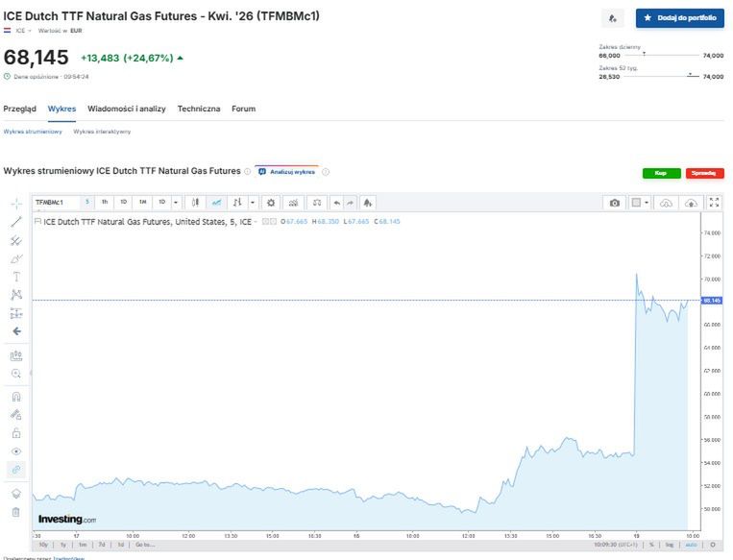This screenshot has height=560, width=733.
Task: Click the green Kup button
Action: [x=662, y=173]
